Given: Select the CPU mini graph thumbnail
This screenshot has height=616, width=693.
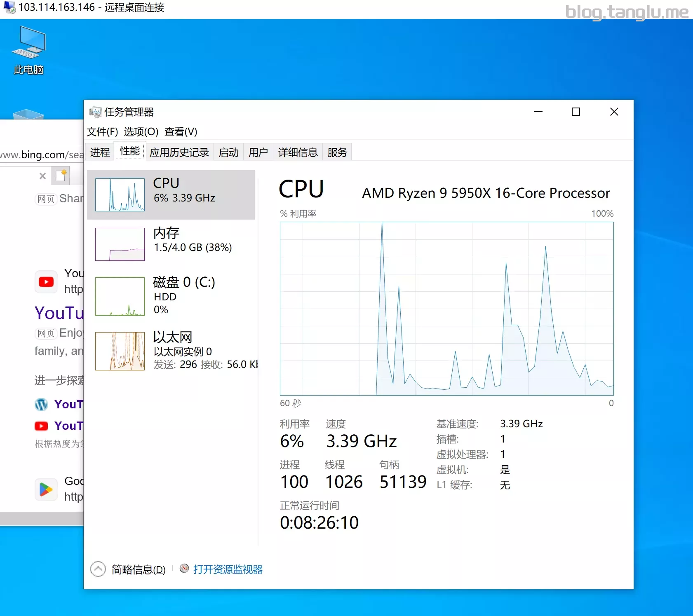Looking at the screenshot, I should click(x=120, y=194).
